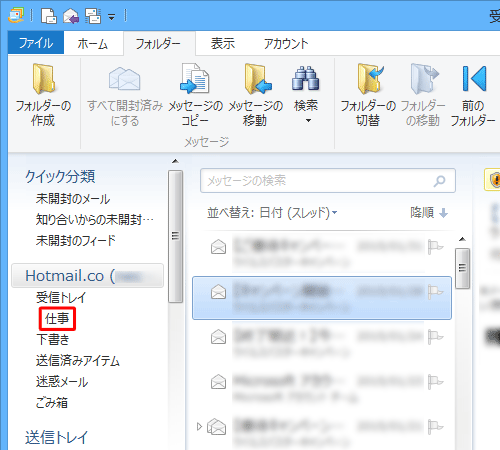
Task: Click the folder pane scroll up arrow
Action: click(x=175, y=161)
